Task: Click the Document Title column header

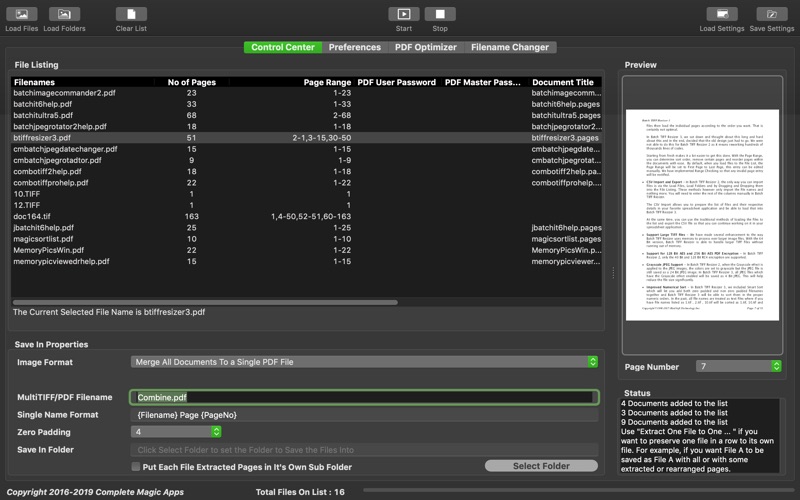Action: [563, 82]
